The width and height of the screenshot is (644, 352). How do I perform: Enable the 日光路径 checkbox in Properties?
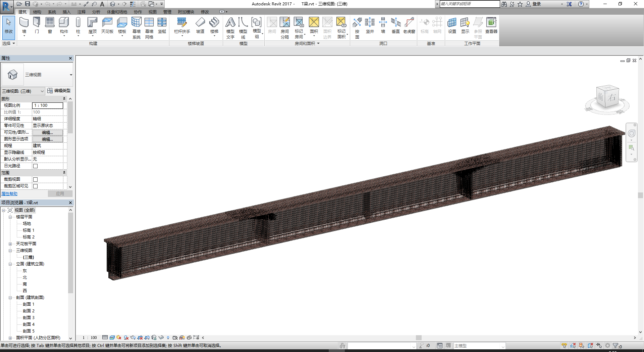[x=35, y=166]
